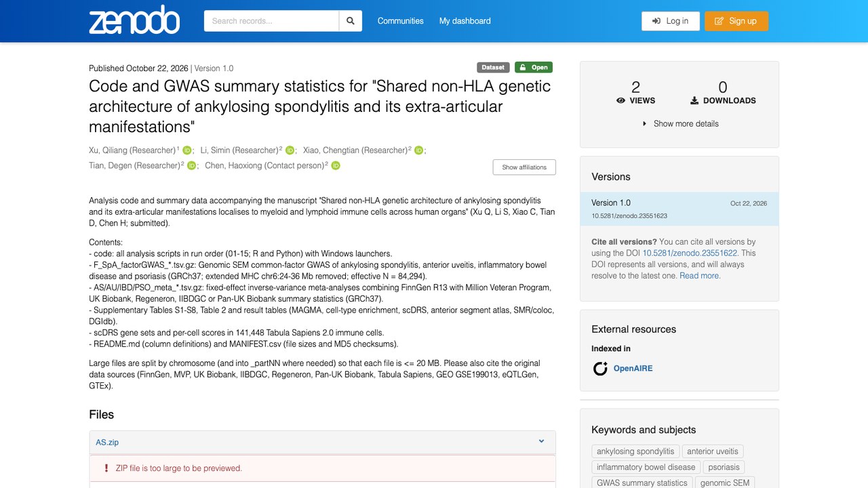This screenshot has width=868, height=488.
Task: Select Version 1.0 in Versions panel
Action: 679,209
